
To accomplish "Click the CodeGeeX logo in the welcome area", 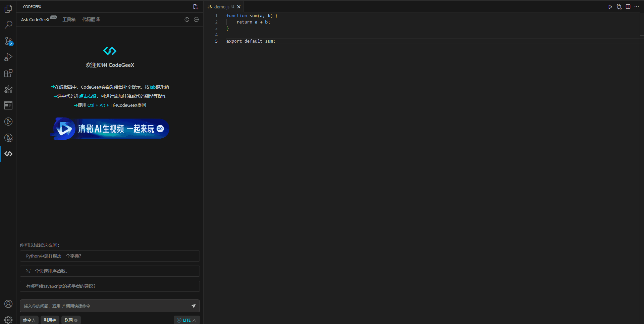I will [110, 51].
